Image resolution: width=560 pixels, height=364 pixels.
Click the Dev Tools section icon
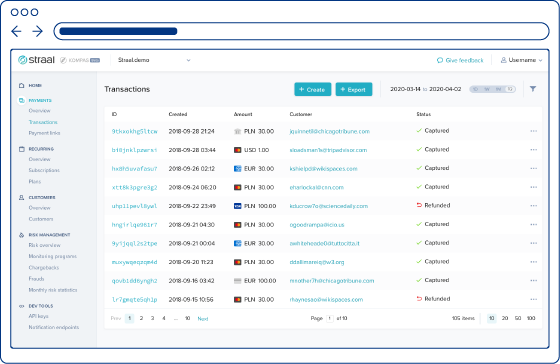(21, 306)
